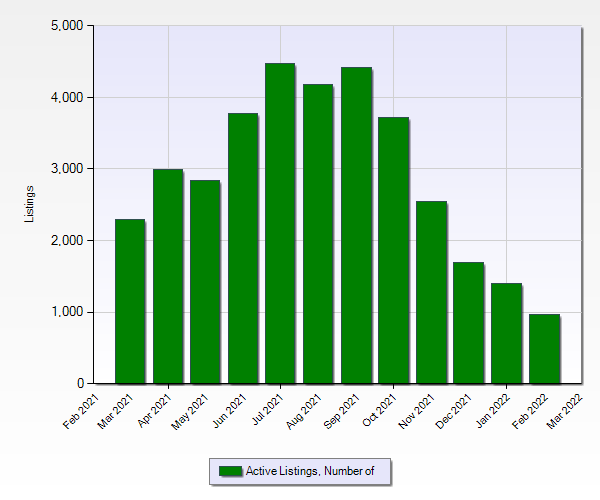Select the 1,000 y-axis tick label
This screenshot has height=500, width=600.
67,312
